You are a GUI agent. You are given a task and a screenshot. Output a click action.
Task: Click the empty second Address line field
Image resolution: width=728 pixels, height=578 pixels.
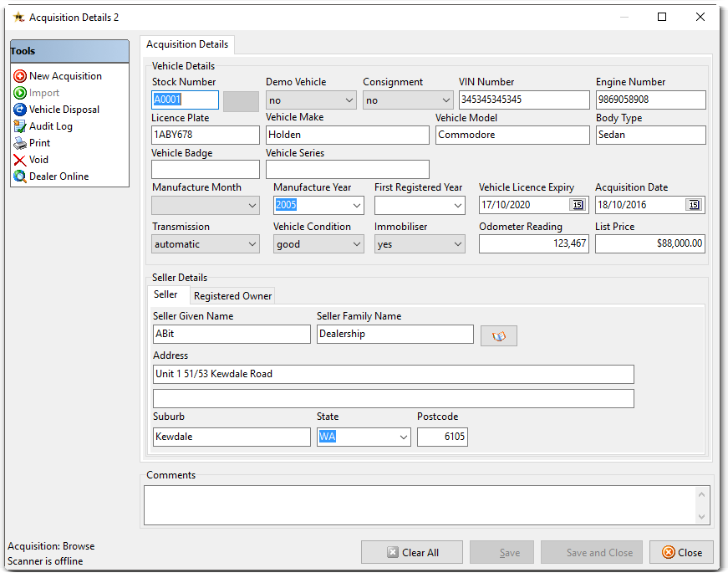click(x=393, y=399)
